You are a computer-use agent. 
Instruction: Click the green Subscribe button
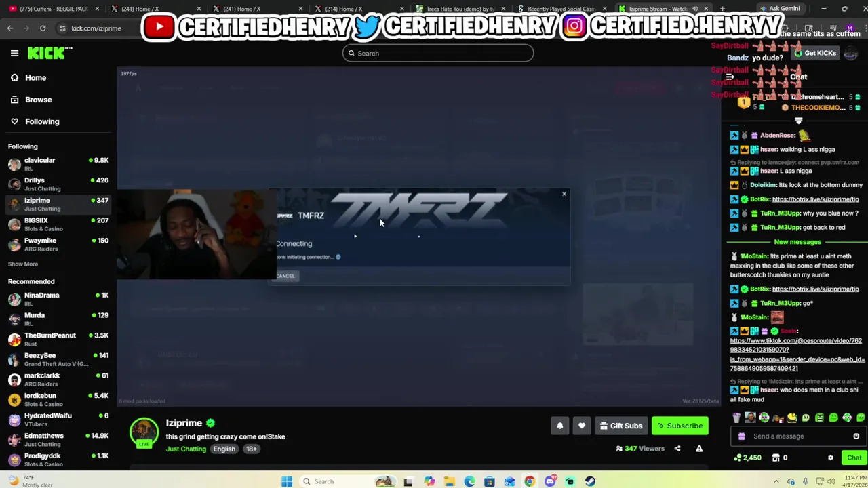pos(680,426)
